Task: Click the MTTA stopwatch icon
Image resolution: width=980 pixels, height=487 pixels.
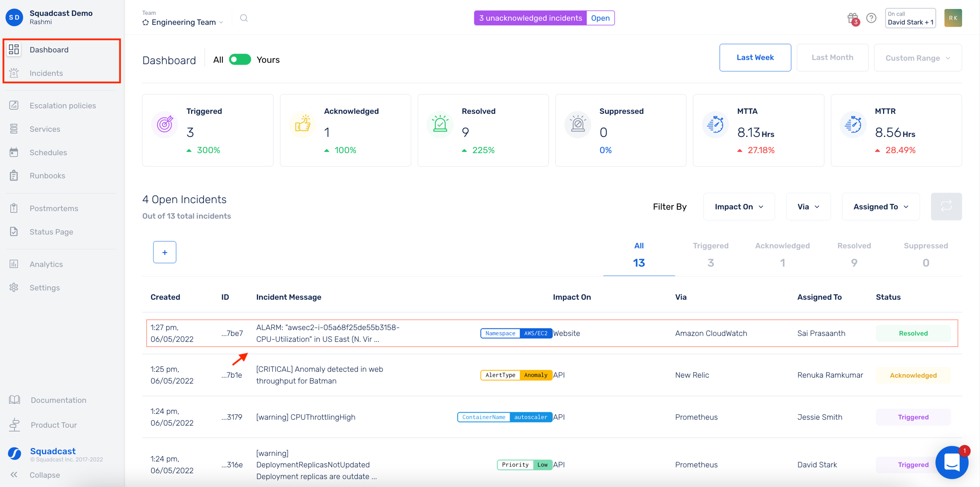Action: tap(715, 124)
